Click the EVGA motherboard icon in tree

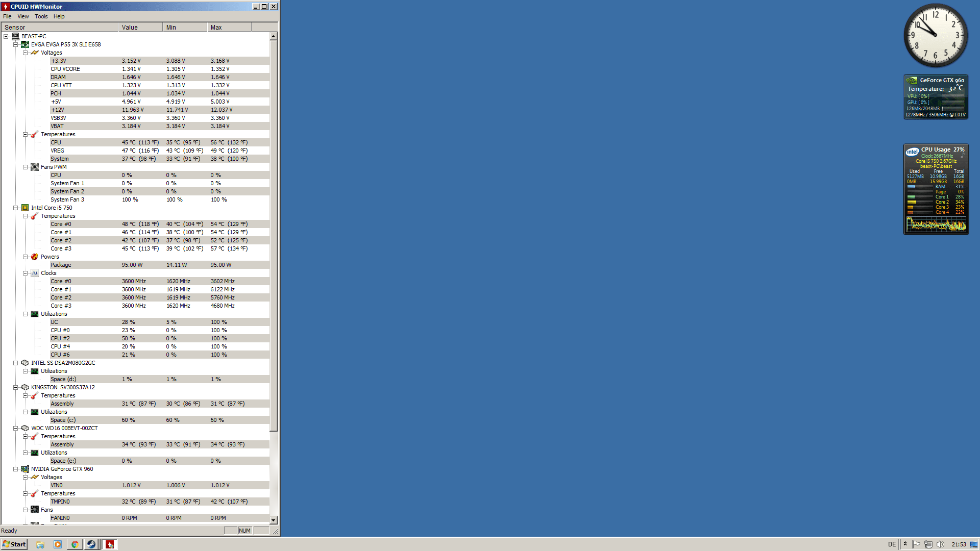tap(25, 44)
